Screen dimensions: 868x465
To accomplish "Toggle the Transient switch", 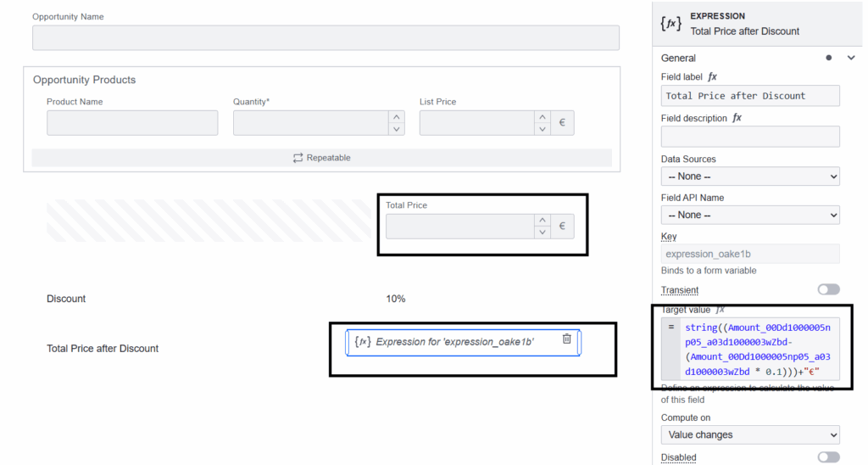I will 828,289.
